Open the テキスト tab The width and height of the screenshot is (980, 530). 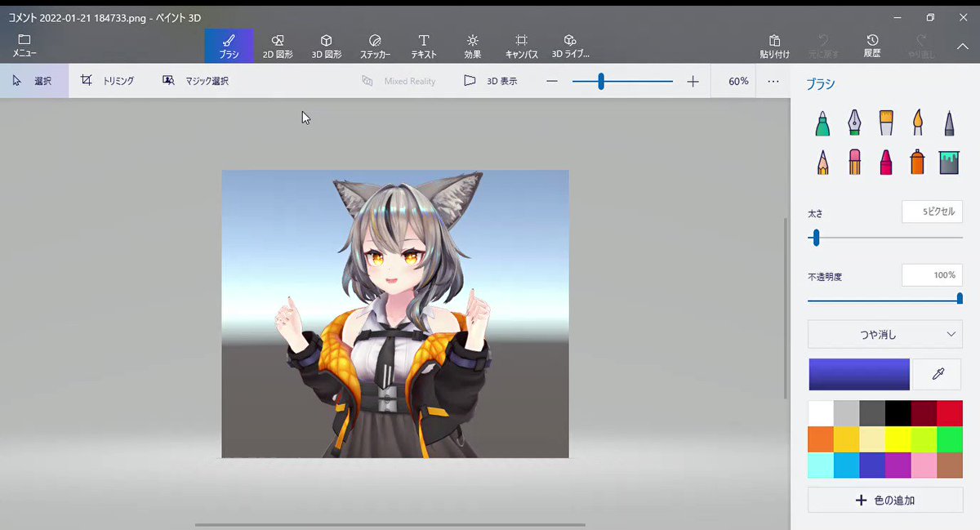click(424, 46)
